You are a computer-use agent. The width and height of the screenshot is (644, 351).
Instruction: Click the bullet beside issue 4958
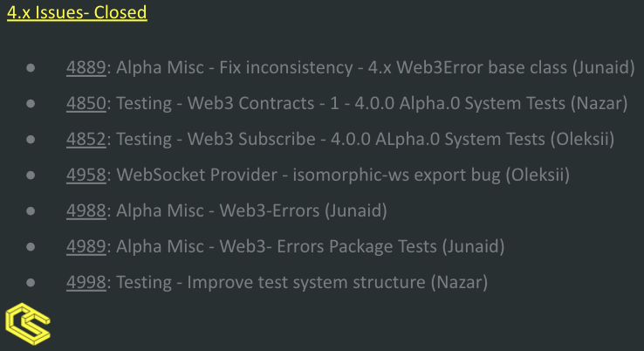pos(31,175)
